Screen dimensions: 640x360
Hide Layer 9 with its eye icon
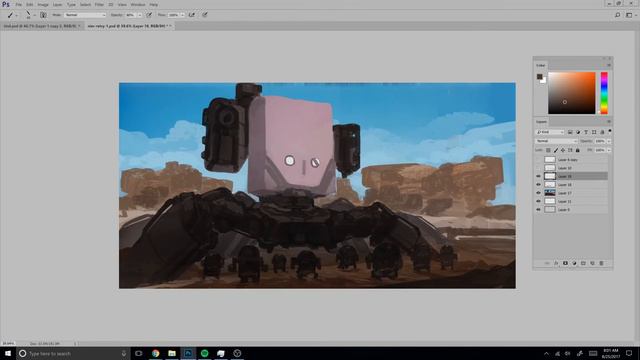[x=538, y=209]
